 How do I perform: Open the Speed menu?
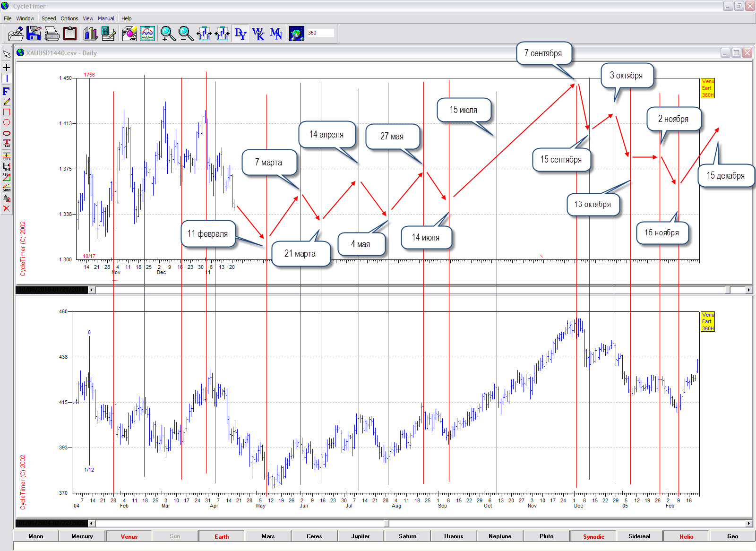point(49,18)
